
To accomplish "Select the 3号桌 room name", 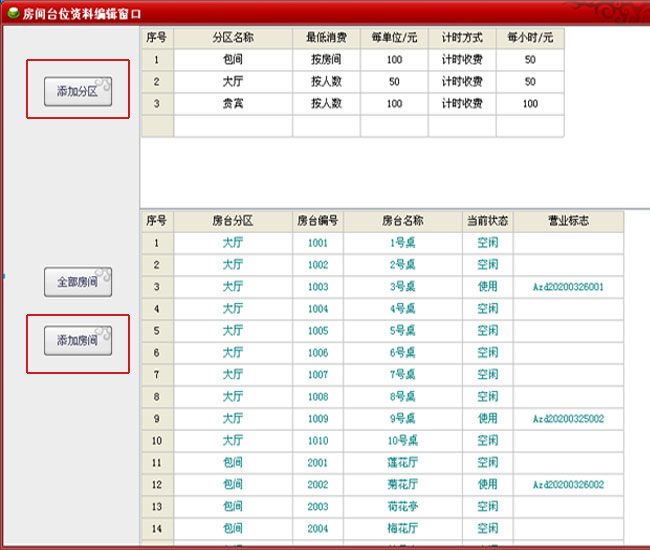I will [403, 287].
